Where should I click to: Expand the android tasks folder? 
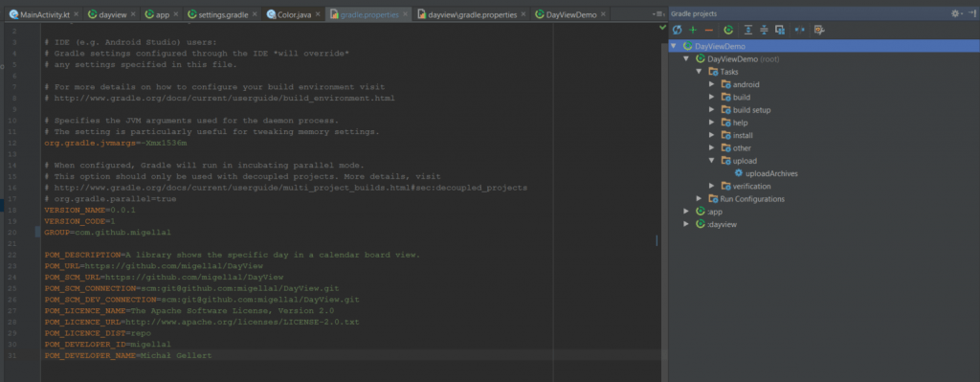point(711,84)
